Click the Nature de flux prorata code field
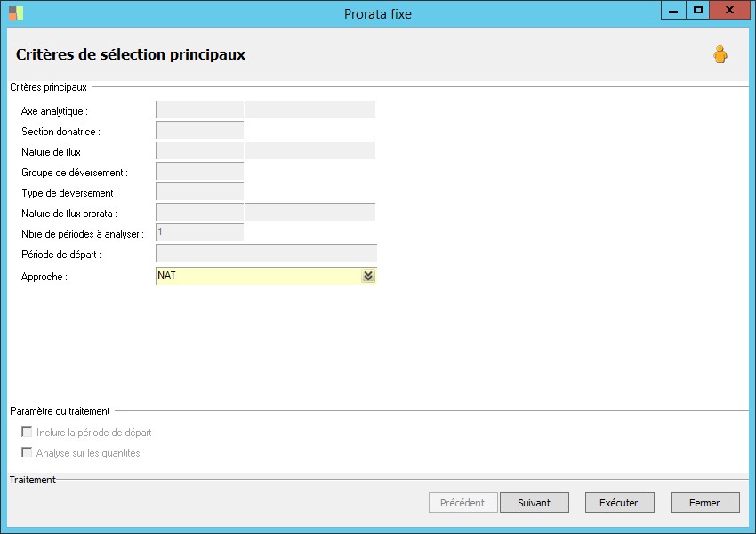 (200, 213)
